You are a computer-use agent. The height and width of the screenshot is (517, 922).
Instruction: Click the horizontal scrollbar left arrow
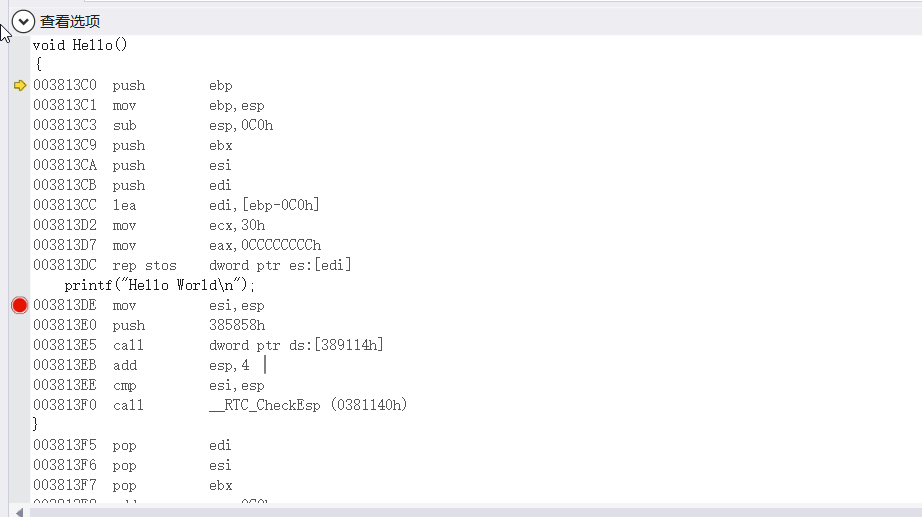(x=19, y=511)
